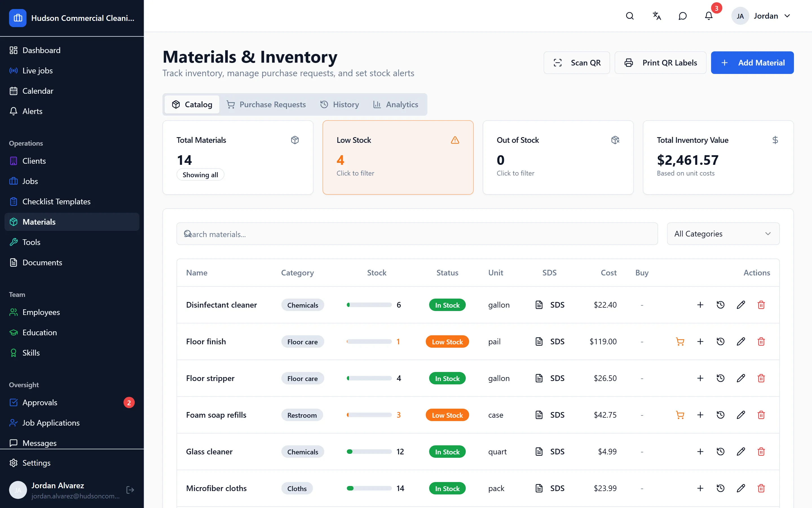The height and width of the screenshot is (508, 812).
Task: Add stock for Foam soap refills
Action: [x=700, y=415]
